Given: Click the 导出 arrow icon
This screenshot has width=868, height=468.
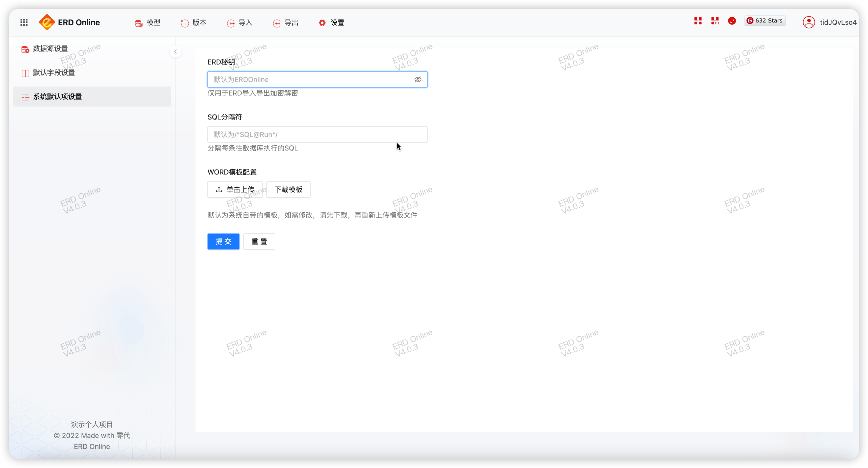Looking at the screenshot, I should [x=277, y=23].
